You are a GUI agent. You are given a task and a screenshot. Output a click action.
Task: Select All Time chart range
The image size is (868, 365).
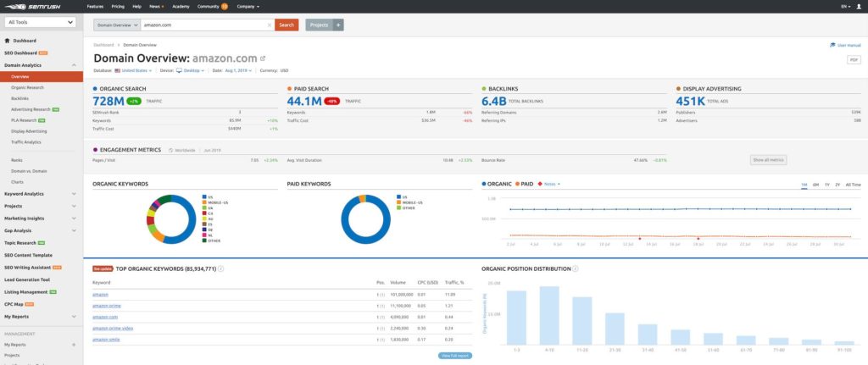point(853,185)
